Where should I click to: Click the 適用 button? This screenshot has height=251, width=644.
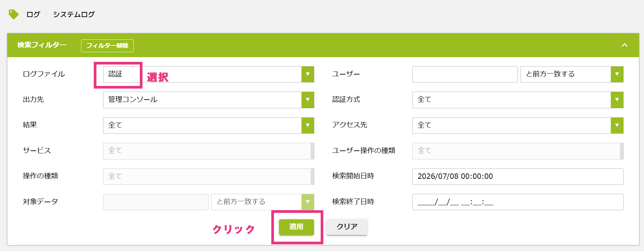[296, 227]
